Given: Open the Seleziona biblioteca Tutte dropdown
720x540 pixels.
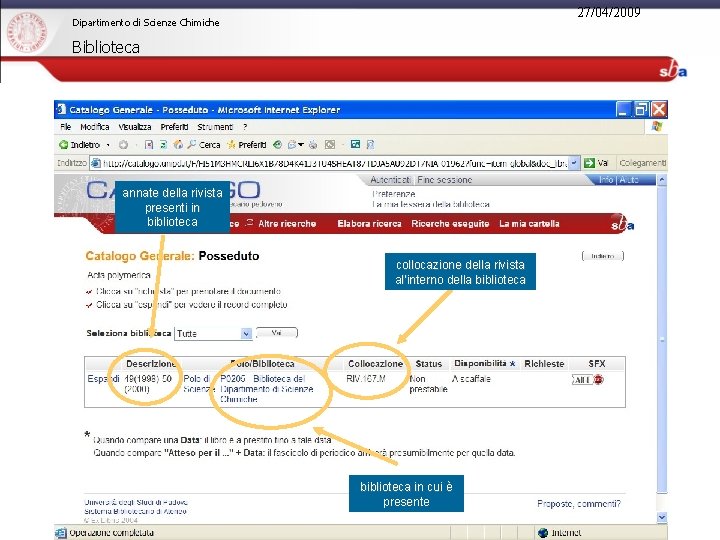Looking at the screenshot, I should tap(213, 334).
